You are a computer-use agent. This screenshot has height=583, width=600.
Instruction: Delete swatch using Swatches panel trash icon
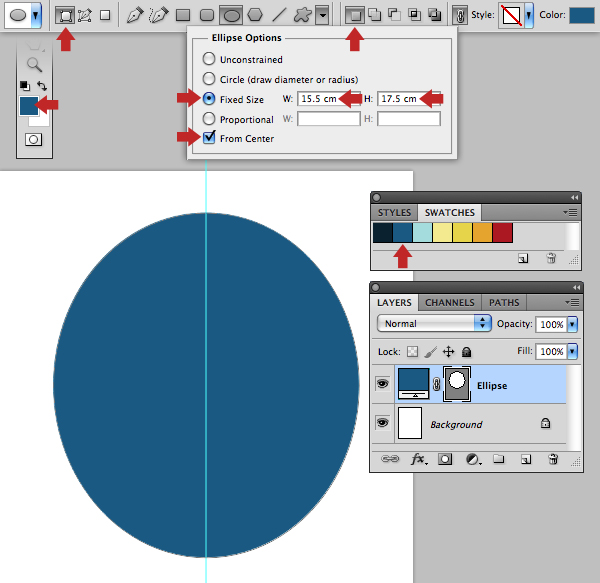tap(551, 258)
